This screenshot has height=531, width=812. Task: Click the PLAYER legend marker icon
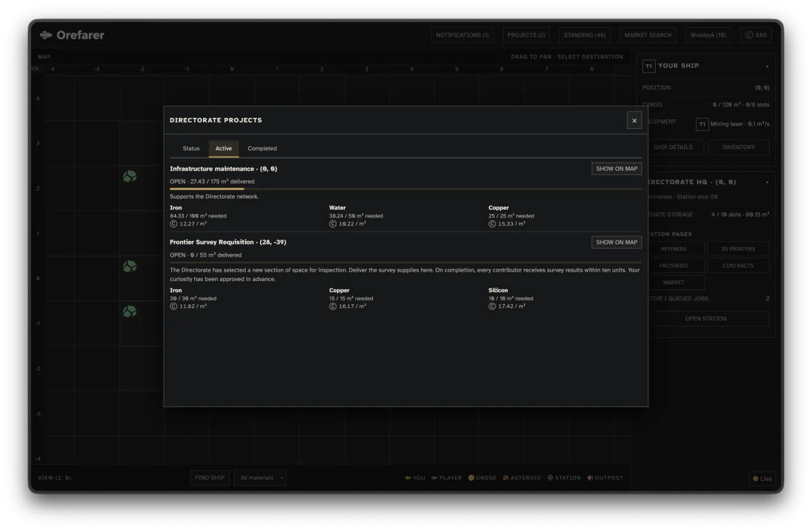pyautogui.click(x=434, y=478)
